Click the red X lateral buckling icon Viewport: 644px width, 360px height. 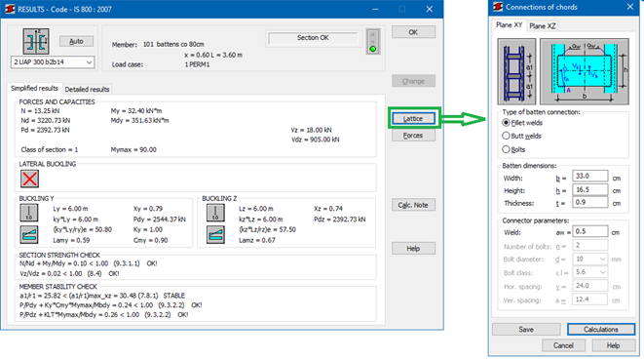[29, 179]
